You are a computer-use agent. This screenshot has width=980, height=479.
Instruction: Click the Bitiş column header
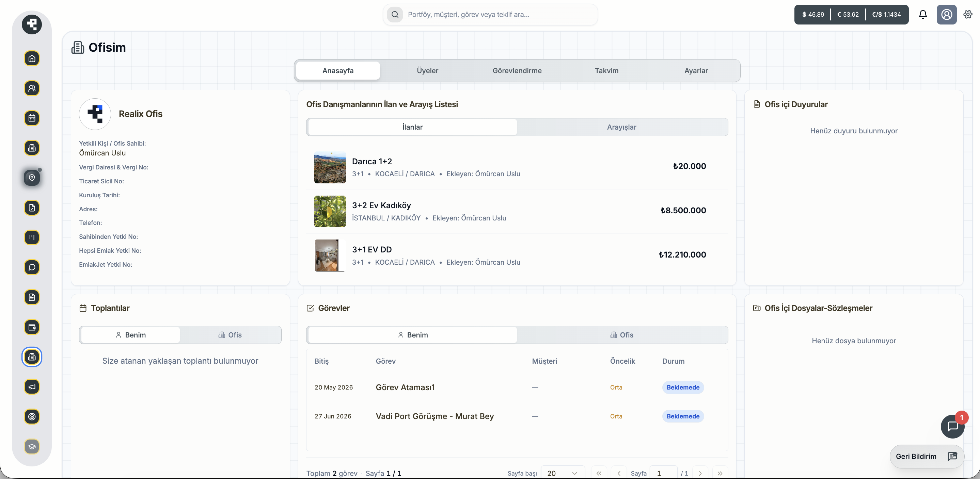(321, 361)
